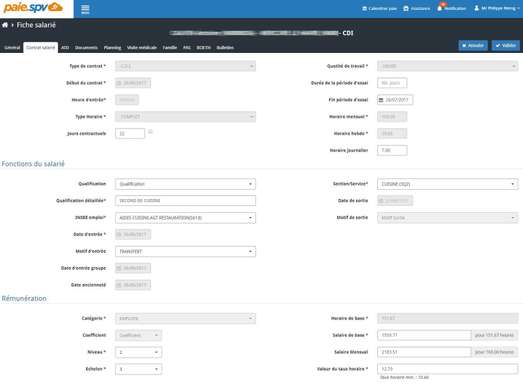
Task: Click the calendar icon in Début du contrat
Action: tap(119, 83)
